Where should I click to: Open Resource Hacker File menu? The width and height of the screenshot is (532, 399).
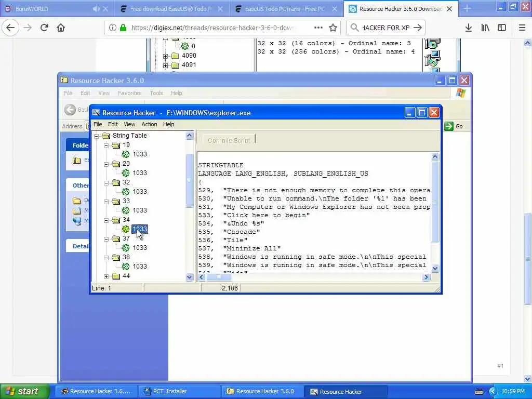coord(98,124)
